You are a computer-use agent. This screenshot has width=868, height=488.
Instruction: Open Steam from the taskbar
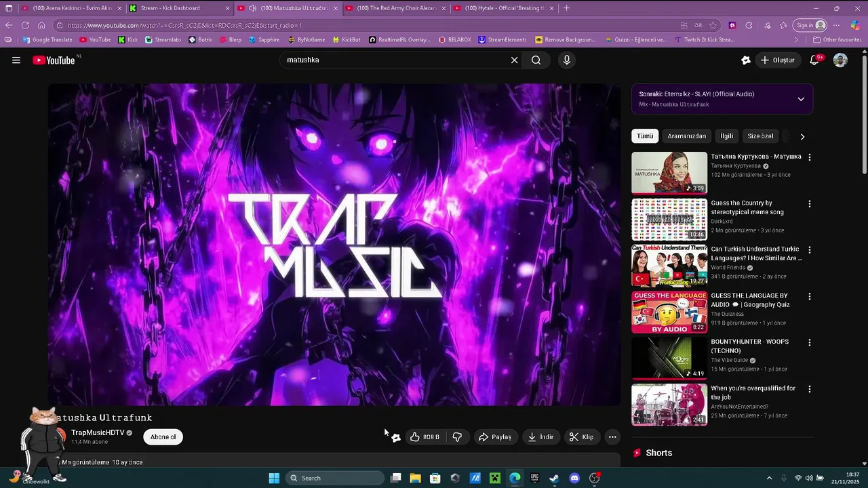(x=554, y=479)
